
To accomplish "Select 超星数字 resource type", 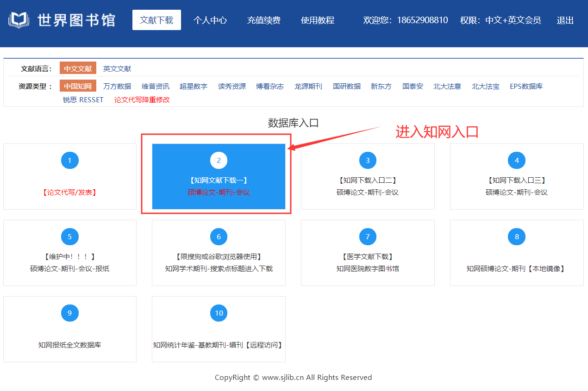I will 194,86.
